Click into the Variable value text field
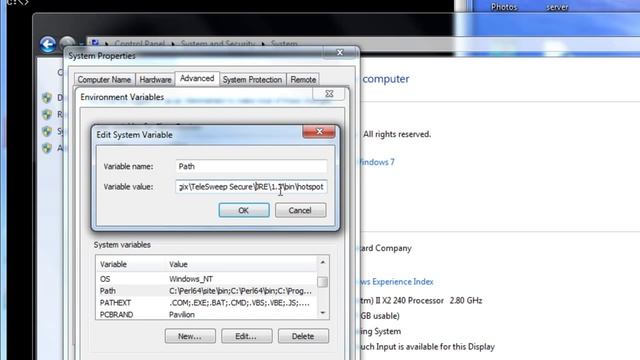The image size is (640, 360). coord(251,187)
